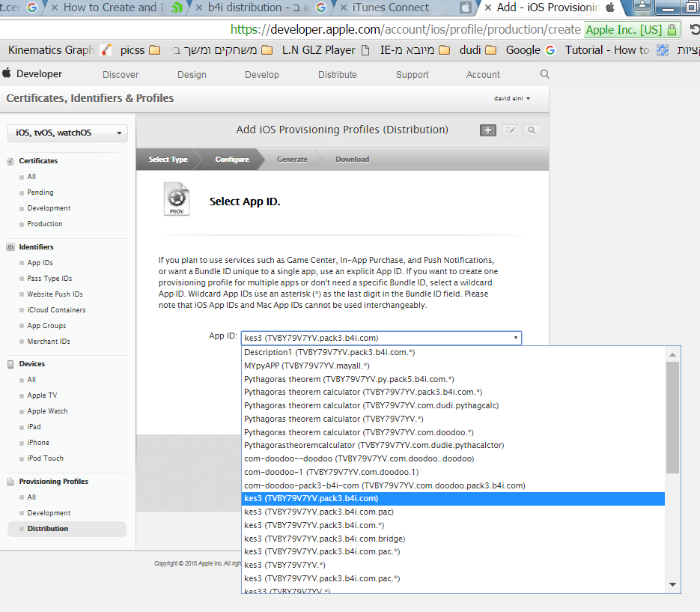Select Pythagoras theorem py.pack5.b4i.com.* option
The width and height of the screenshot is (700, 612).
(x=453, y=379)
